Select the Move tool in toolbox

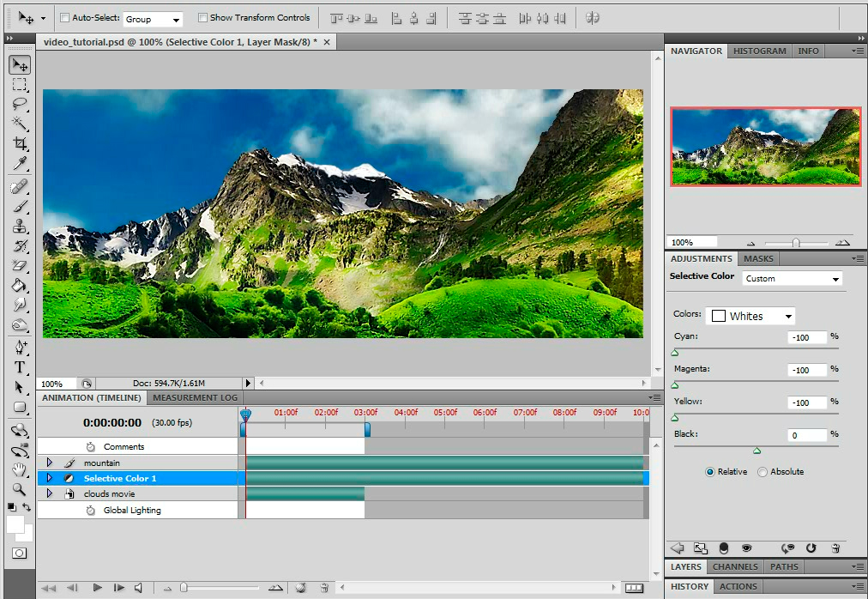coord(20,65)
